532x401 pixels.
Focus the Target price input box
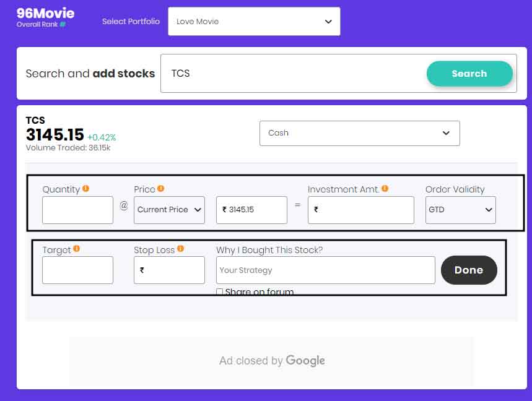(x=77, y=270)
